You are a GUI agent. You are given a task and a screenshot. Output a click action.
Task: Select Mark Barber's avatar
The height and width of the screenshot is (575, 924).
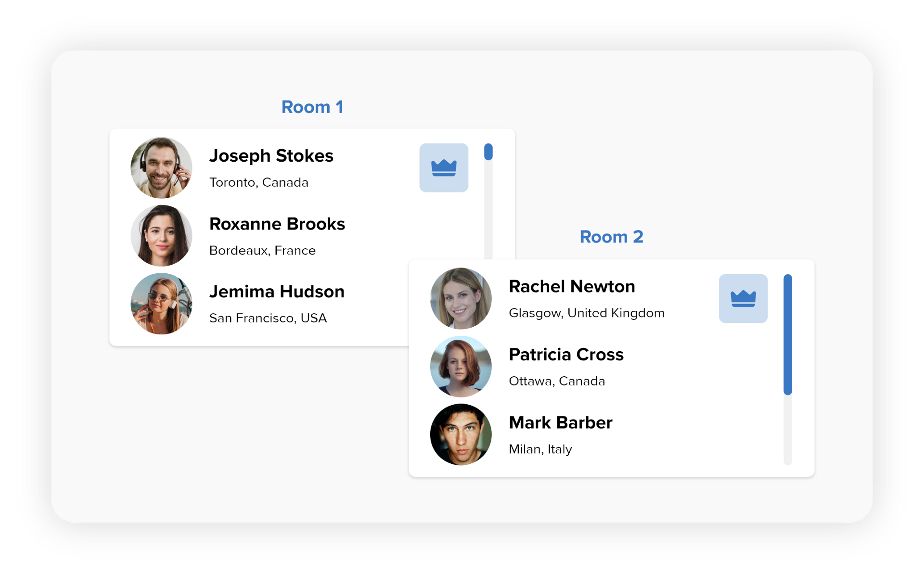tap(461, 434)
